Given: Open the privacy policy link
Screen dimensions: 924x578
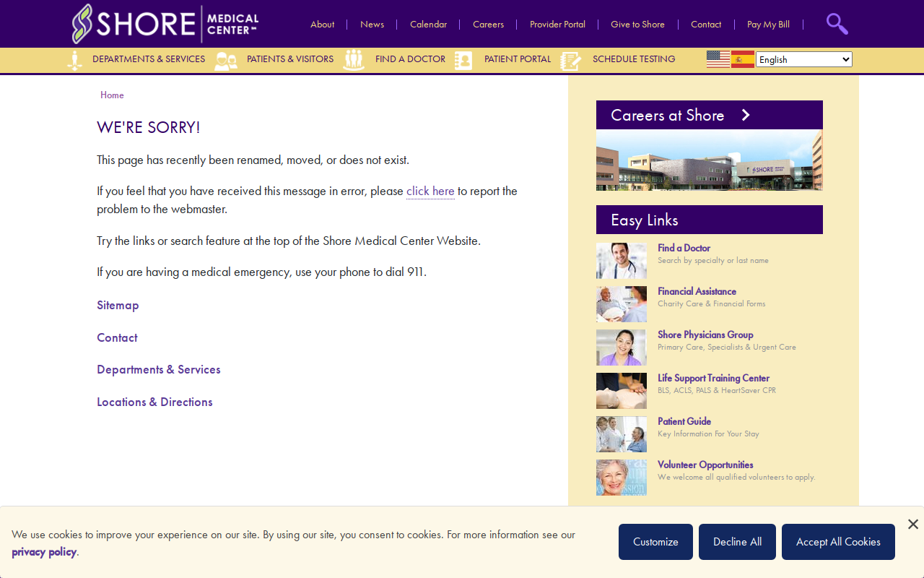Looking at the screenshot, I should (x=44, y=552).
